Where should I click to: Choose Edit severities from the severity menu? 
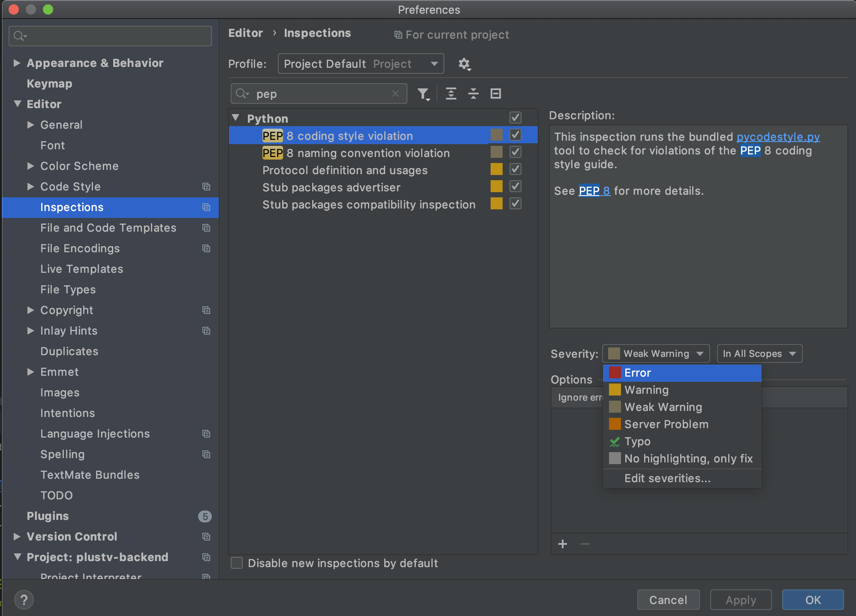point(667,478)
